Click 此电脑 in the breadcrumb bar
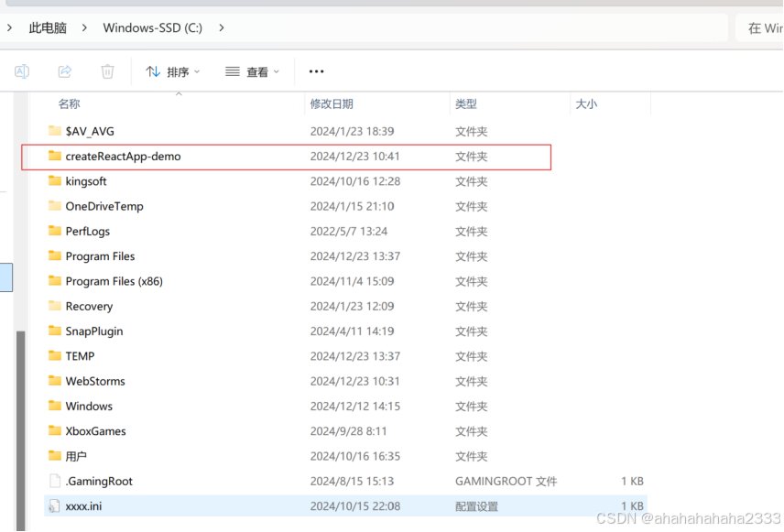784x532 pixels. (x=47, y=27)
